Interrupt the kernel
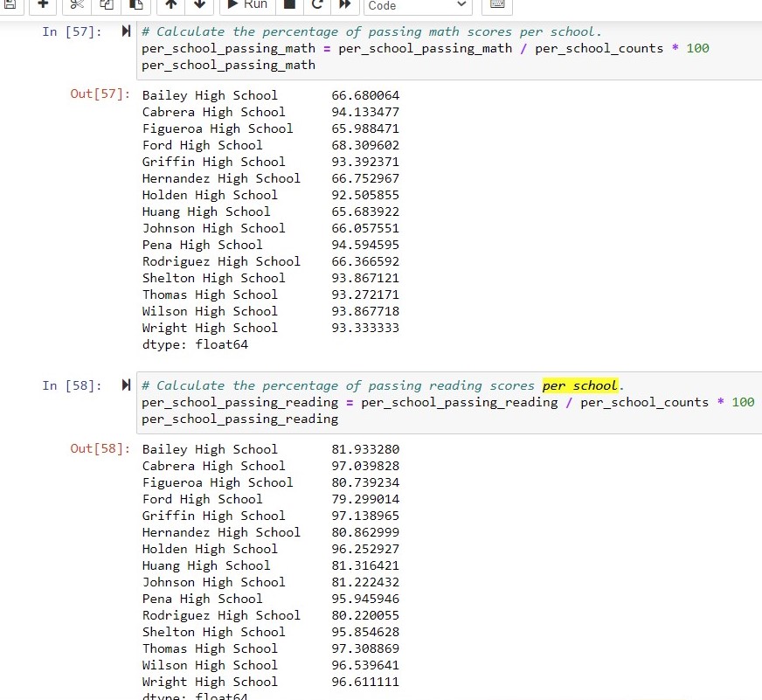 [289, 7]
